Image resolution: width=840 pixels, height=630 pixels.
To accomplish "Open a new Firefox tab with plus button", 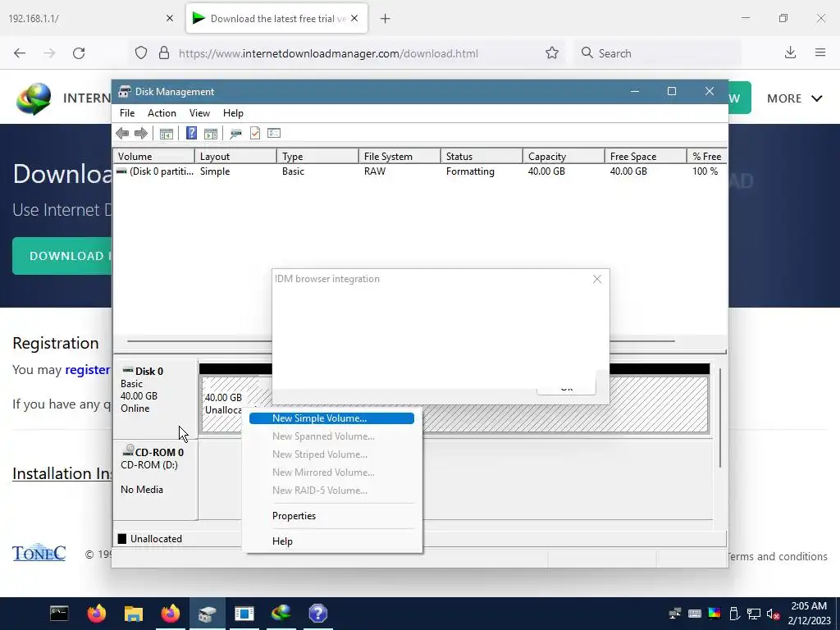I will pyautogui.click(x=386, y=19).
